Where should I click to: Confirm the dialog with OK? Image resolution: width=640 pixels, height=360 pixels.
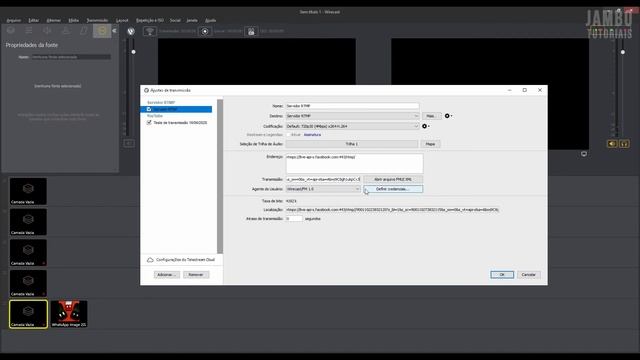point(502,275)
